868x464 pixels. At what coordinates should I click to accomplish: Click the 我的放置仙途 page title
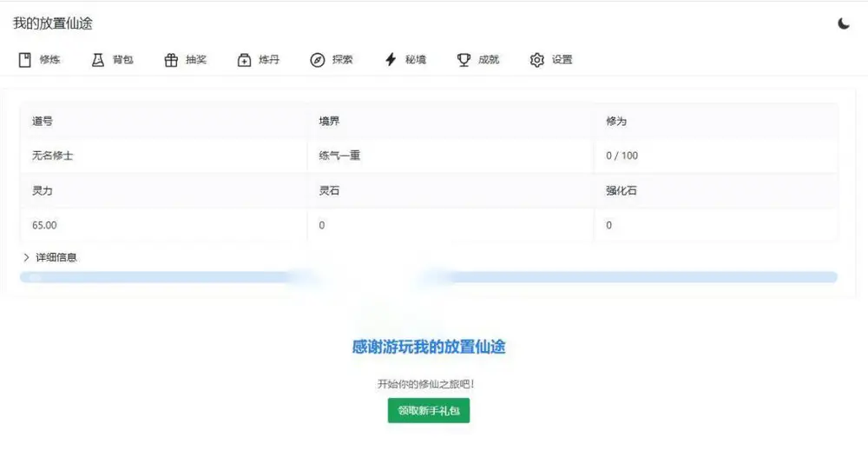coord(53,23)
